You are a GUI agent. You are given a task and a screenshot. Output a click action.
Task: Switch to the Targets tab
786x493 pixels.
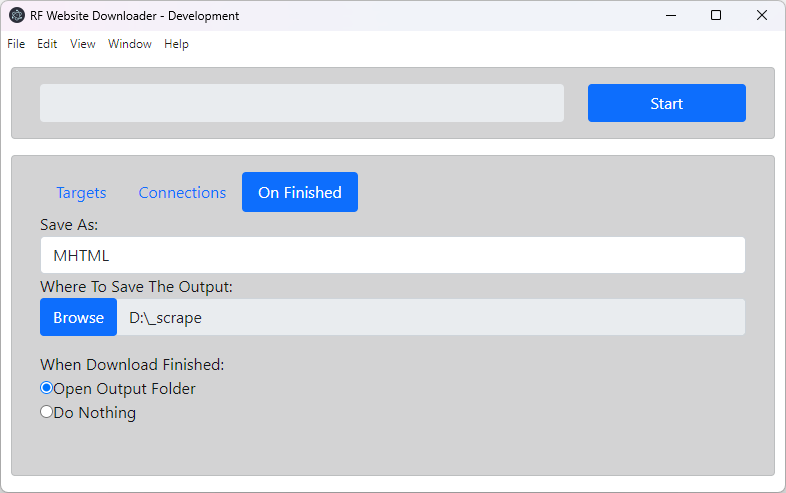point(81,192)
